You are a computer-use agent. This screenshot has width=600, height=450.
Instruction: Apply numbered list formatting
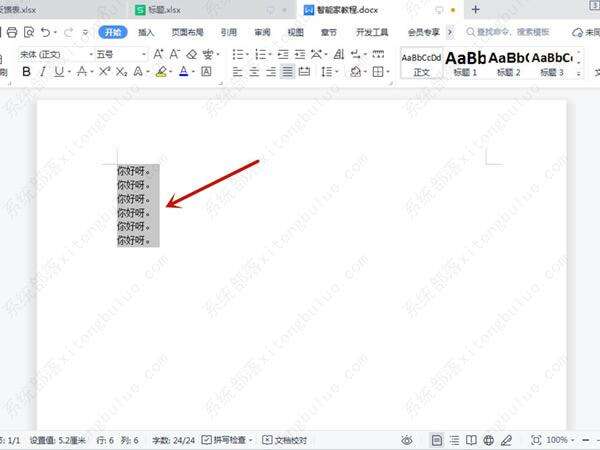pos(261,55)
